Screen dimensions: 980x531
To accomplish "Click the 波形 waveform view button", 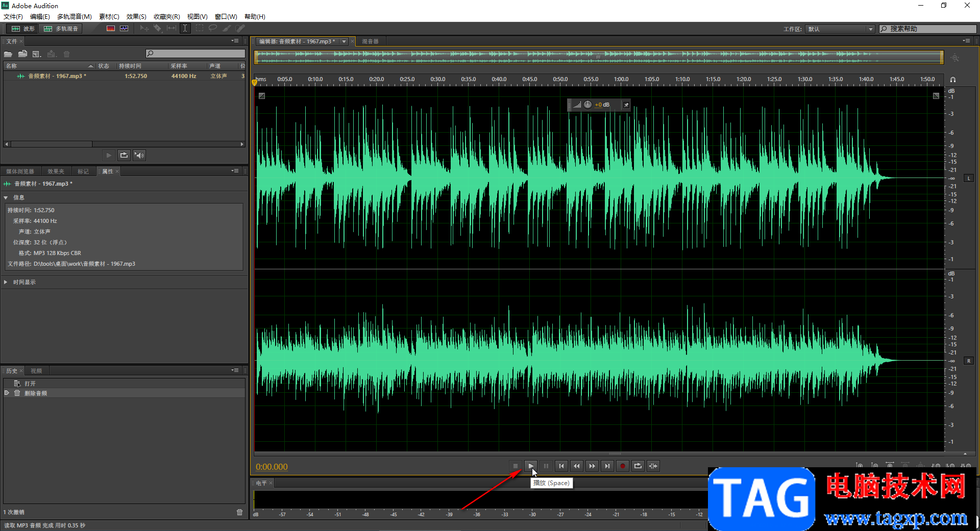I will pyautogui.click(x=23, y=29).
